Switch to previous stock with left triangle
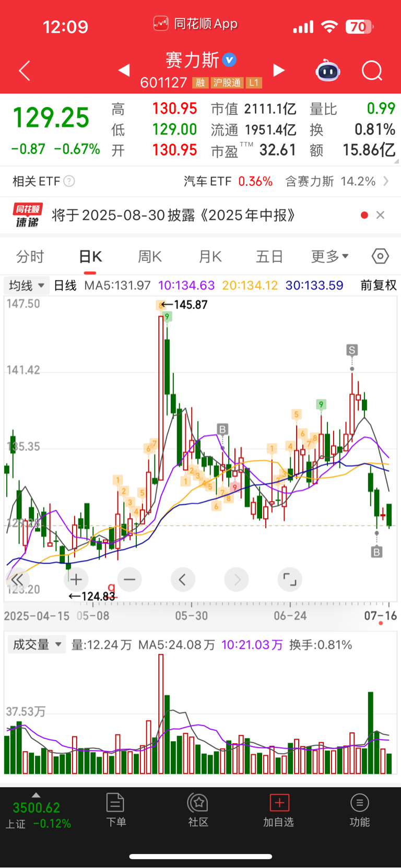The image size is (401, 868). tap(124, 70)
